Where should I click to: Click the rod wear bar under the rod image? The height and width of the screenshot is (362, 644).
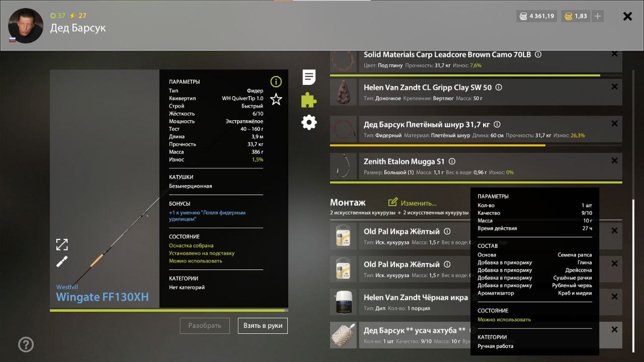[169, 310]
